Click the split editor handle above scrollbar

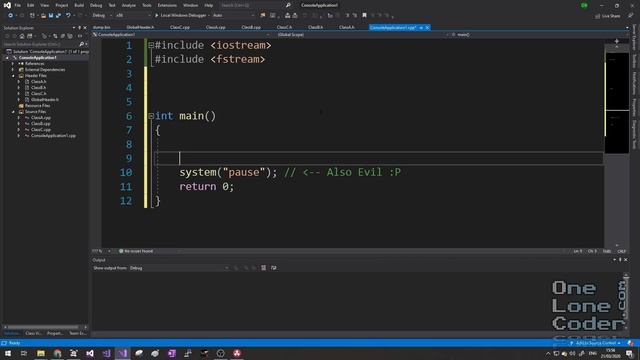pyautogui.click(x=617, y=41)
